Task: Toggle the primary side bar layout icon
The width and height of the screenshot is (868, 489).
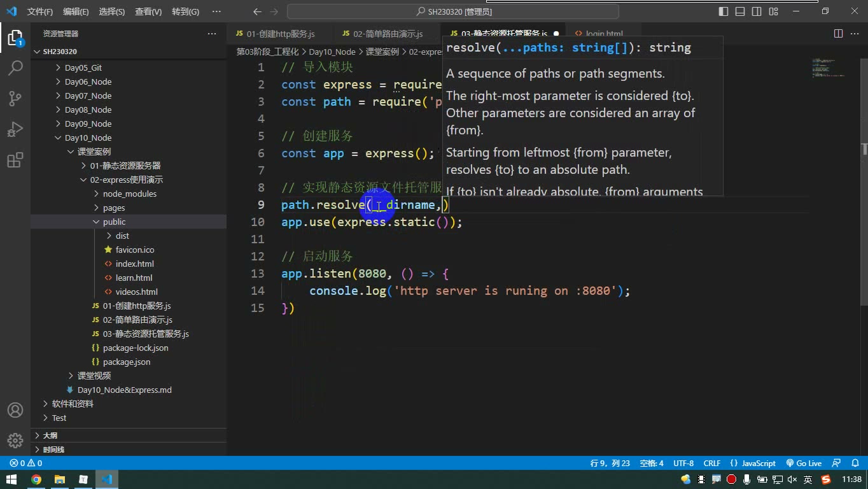Action: click(x=724, y=11)
